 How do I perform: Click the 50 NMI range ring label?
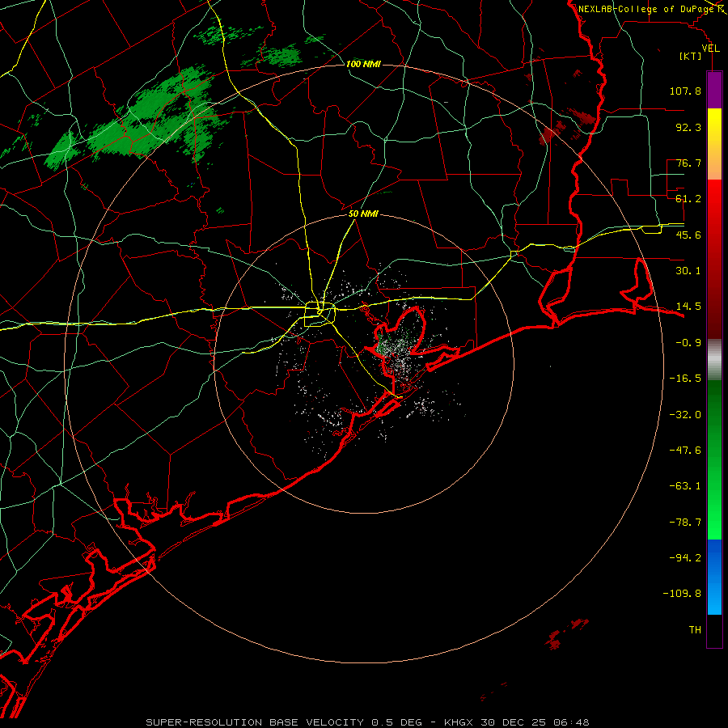(x=363, y=214)
